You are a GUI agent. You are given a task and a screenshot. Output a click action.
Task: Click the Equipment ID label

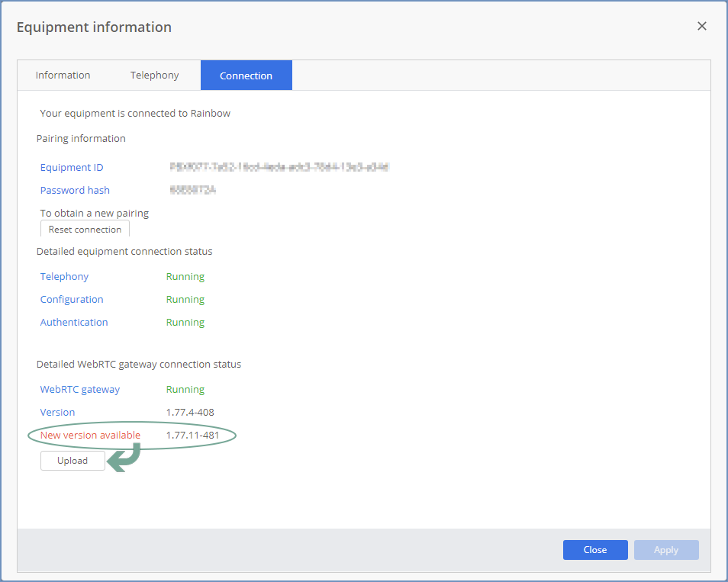72,167
